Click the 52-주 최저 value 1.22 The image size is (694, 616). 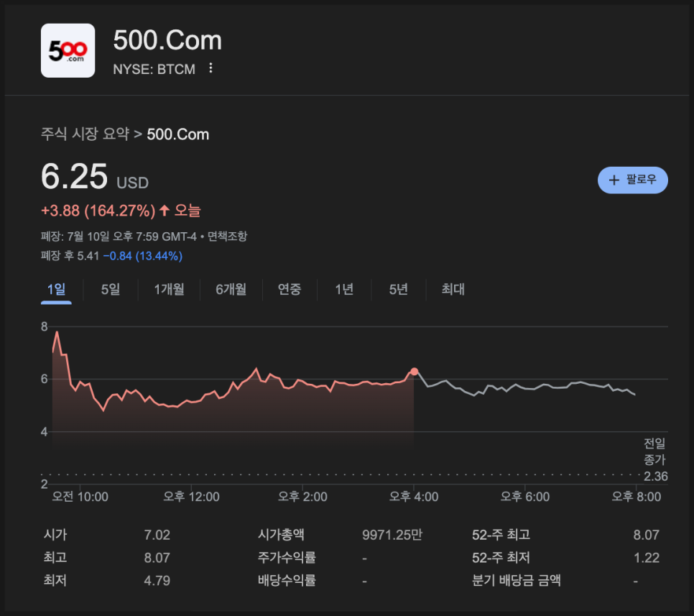[646, 558]
